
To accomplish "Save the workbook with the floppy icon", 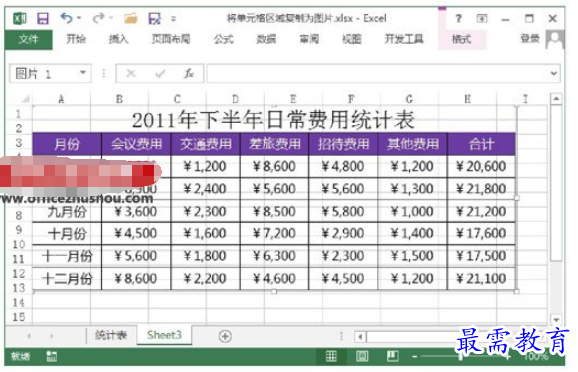I will click(x=43, y=18).
